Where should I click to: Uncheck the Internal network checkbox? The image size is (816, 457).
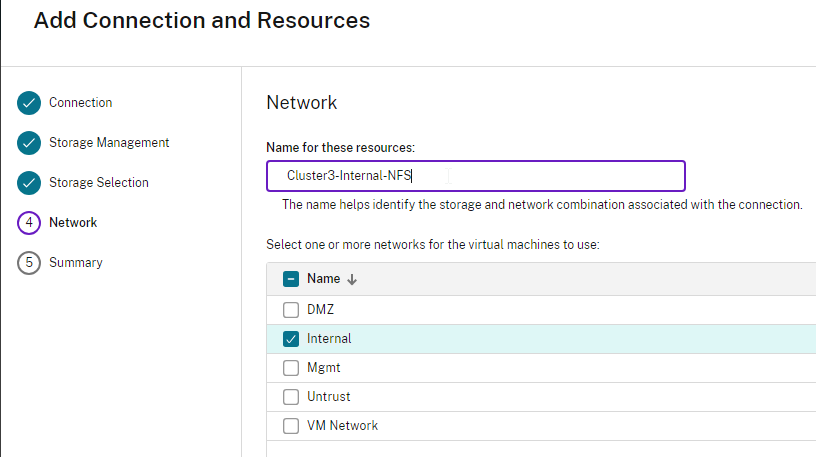pos(291,339)
